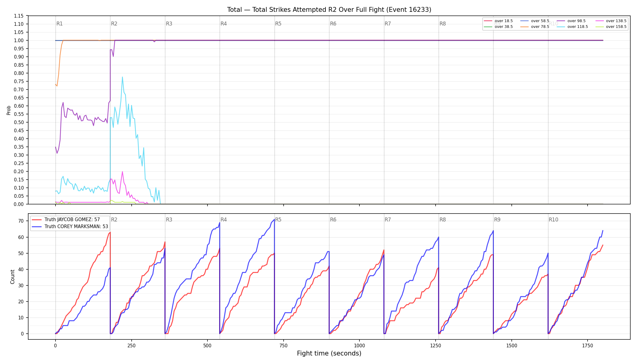637x364 pixels.
Task: Click the red 'over 18.5' legend line sample
Action: click(488, 21)
